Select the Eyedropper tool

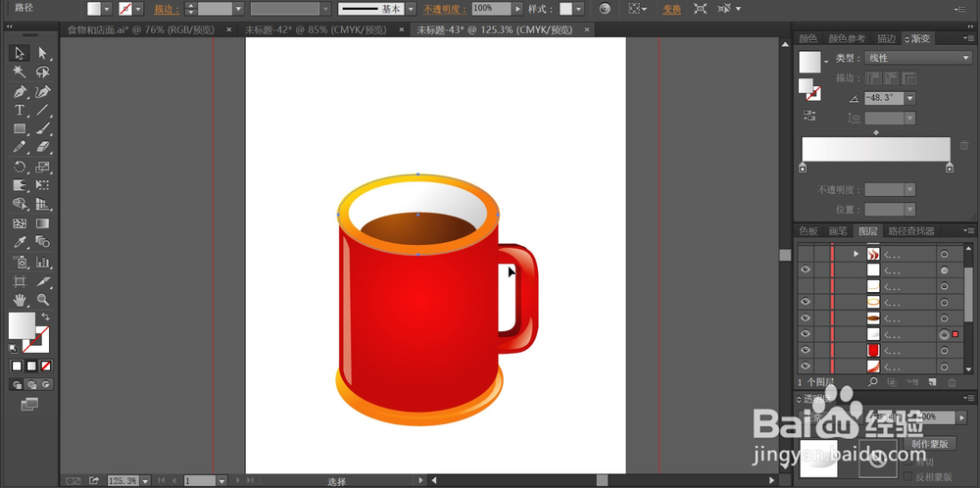pos(20,242)
